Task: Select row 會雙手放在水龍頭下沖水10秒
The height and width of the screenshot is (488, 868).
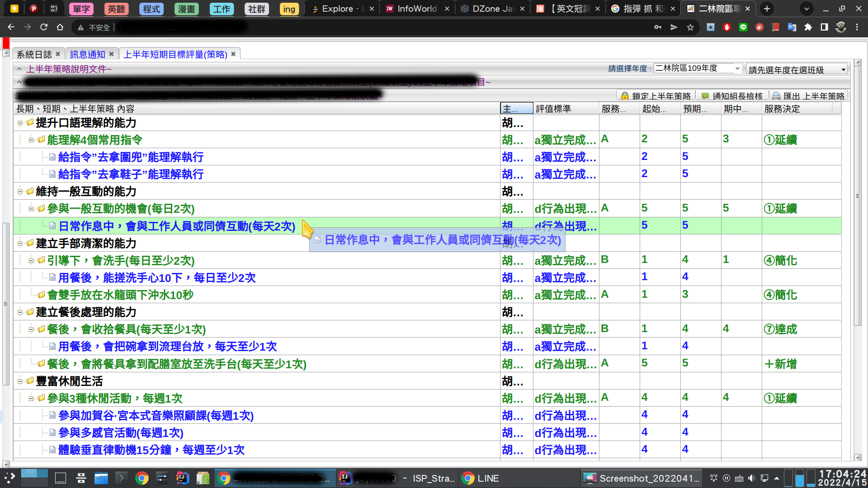Action: click(x=427, y=295)
